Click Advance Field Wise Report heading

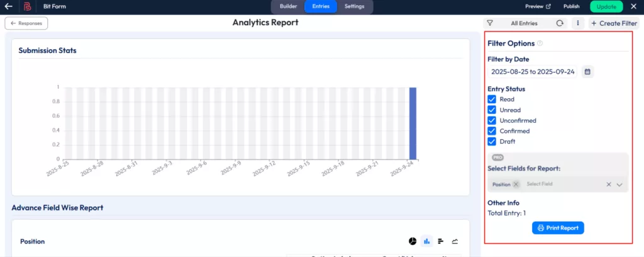coord(57,208)
